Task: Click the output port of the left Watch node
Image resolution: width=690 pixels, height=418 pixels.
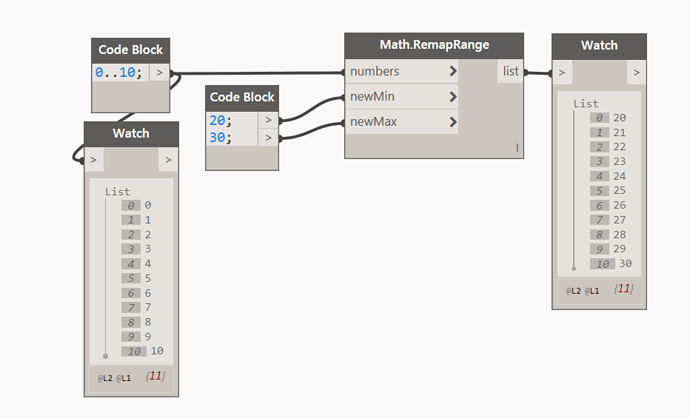Action: point(168,160)
